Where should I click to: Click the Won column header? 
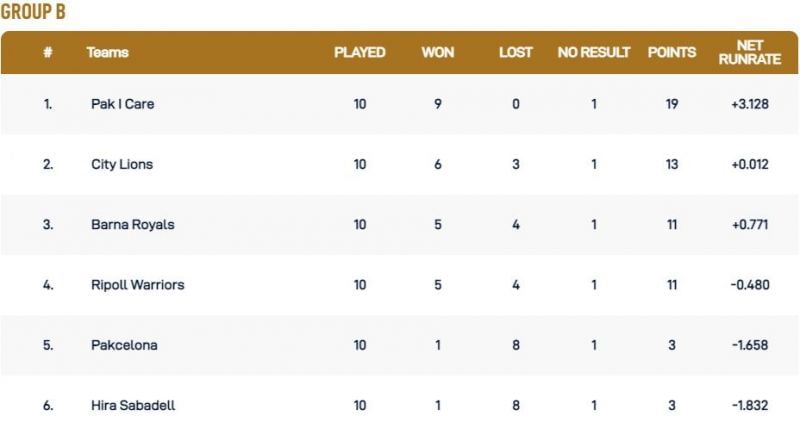pyautogui.click(x=438, y=53)
